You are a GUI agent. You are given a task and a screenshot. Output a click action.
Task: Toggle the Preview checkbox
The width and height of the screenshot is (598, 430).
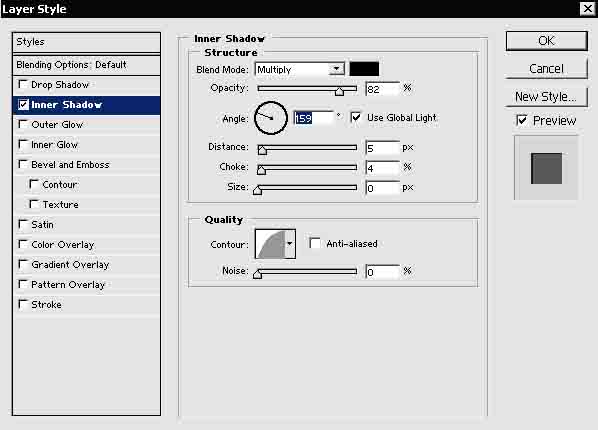pyautogui.click(x=521, y=120)
